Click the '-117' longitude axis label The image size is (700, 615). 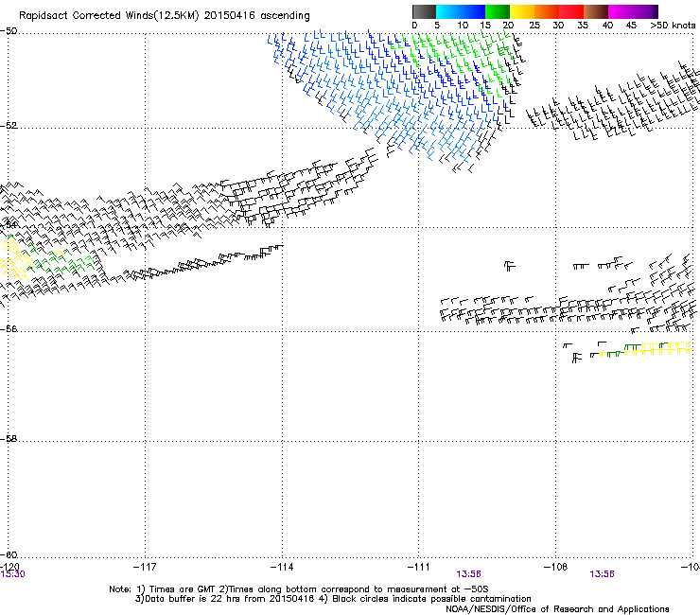point(145,567)
